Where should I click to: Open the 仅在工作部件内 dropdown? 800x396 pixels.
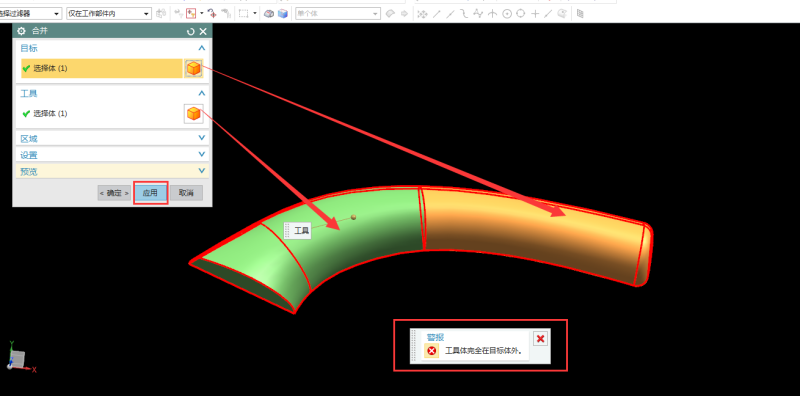(109, 14)
